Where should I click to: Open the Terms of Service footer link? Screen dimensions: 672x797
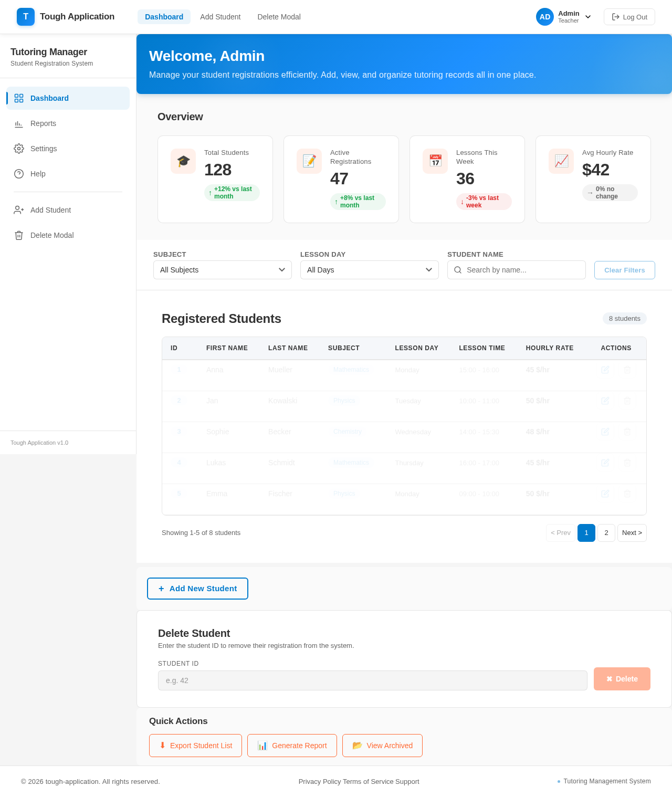[368, 782]
